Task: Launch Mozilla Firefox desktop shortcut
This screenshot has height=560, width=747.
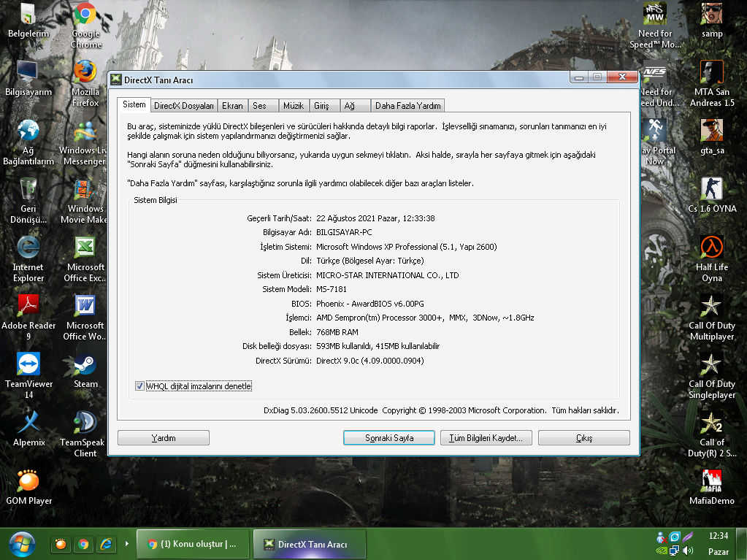Action: point(85,84)
